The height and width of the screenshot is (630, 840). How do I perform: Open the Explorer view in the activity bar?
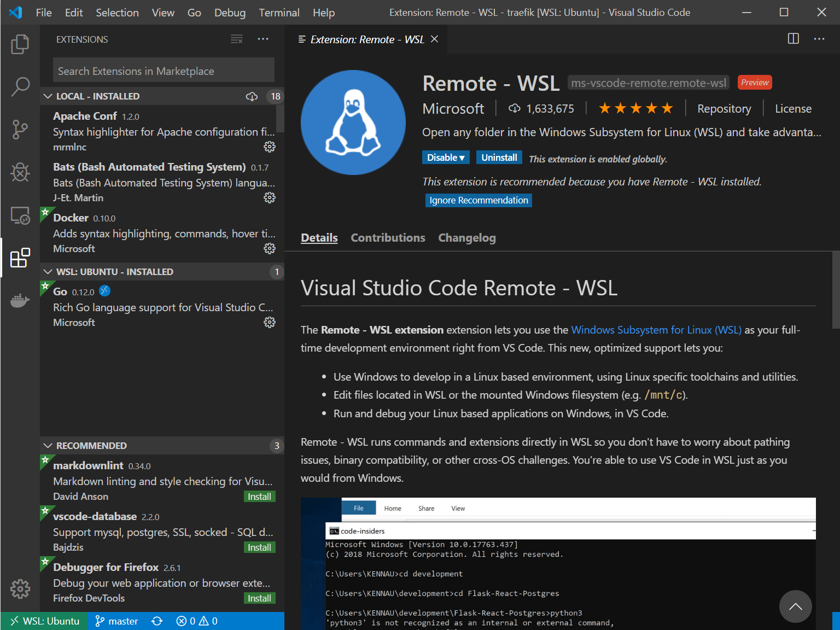point(20,44)
